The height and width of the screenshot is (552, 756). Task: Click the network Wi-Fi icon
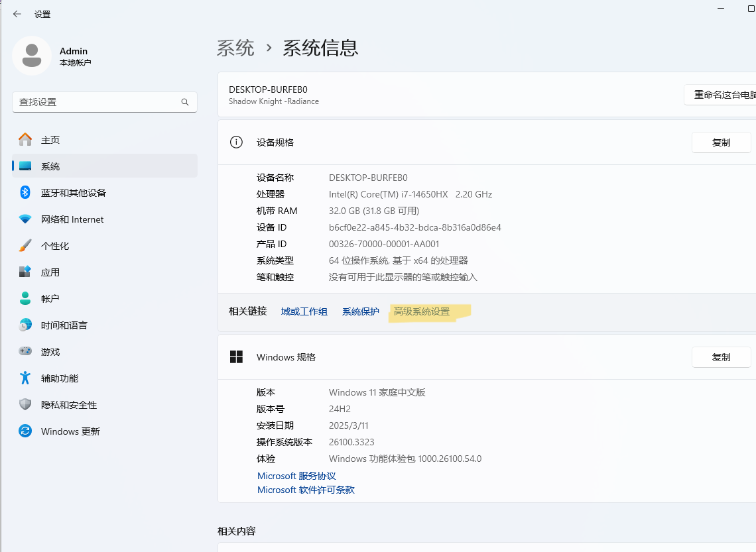[x=25, y=219]
